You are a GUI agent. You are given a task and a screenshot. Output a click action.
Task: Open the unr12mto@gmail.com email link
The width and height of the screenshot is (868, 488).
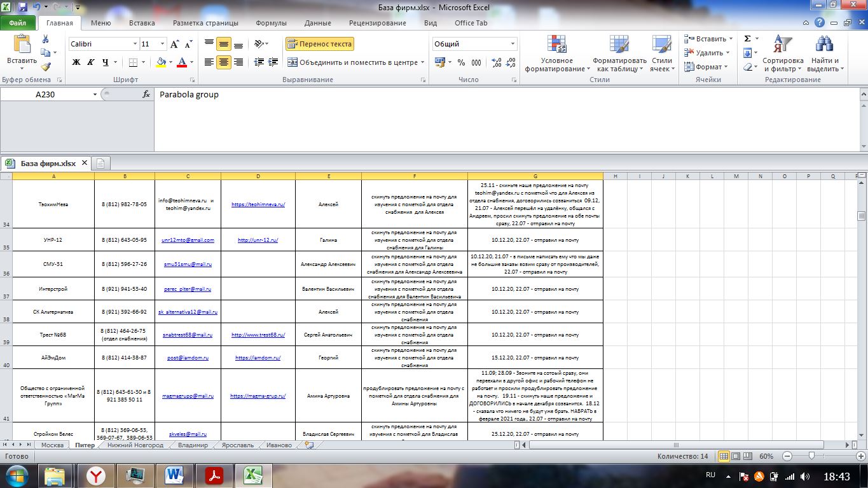coord(188,240)
